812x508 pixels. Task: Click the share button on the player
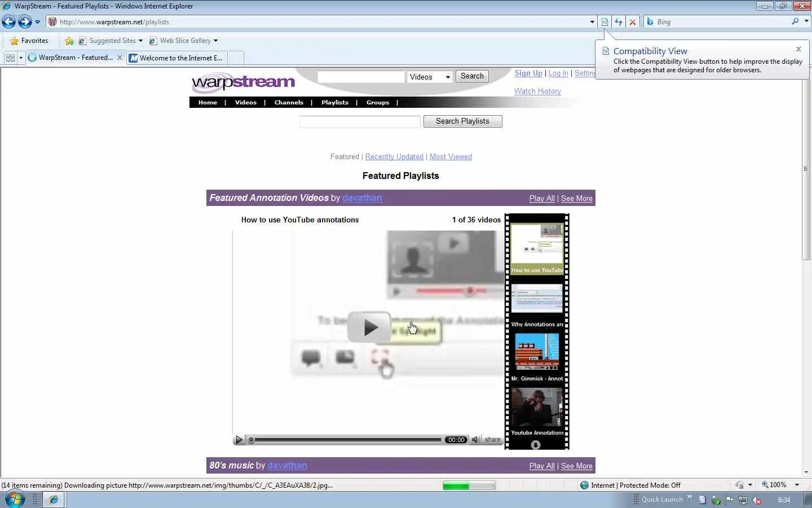click(492, 440)
